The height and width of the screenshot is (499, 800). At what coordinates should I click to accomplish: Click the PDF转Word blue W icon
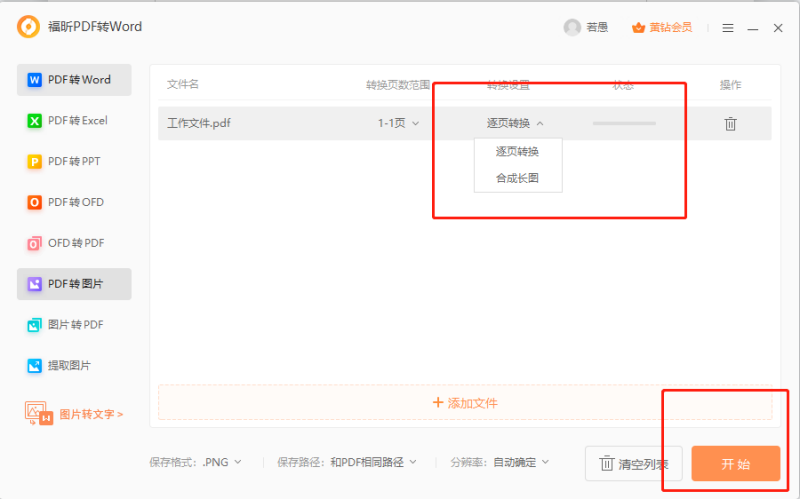(35, 80)
